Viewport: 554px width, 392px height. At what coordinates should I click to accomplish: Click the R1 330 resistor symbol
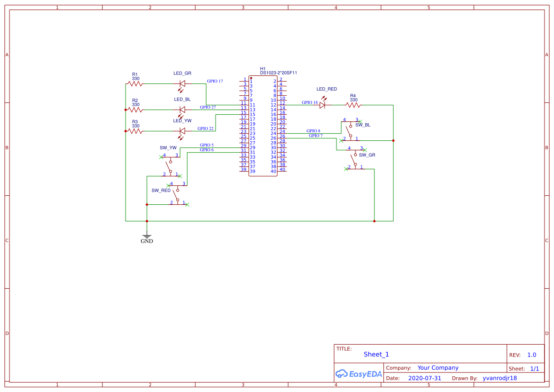pyautogui.click(x=135, y=84)
